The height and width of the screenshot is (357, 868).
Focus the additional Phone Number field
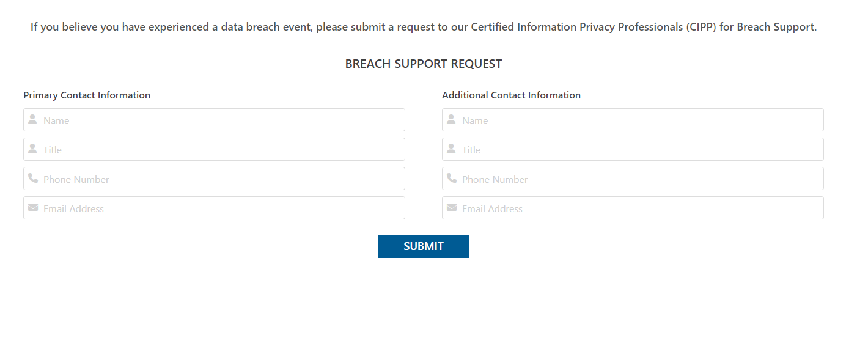click(633, 178)
